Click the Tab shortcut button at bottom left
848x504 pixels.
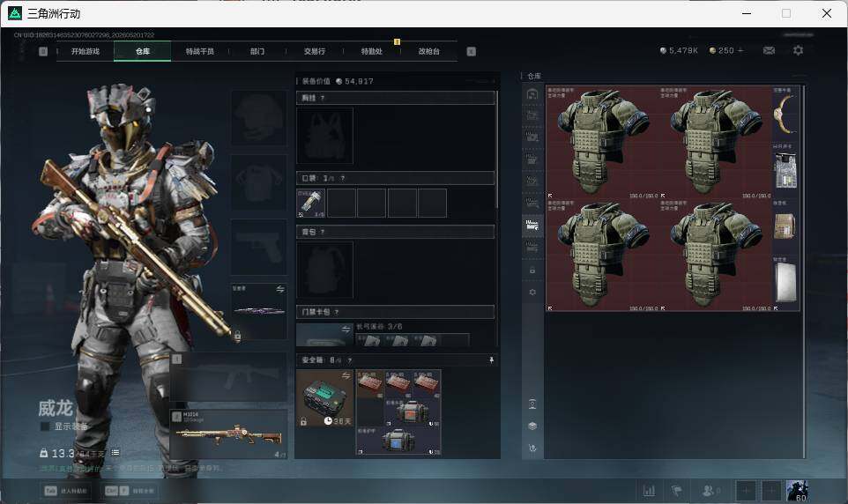(x=66, y=491)
